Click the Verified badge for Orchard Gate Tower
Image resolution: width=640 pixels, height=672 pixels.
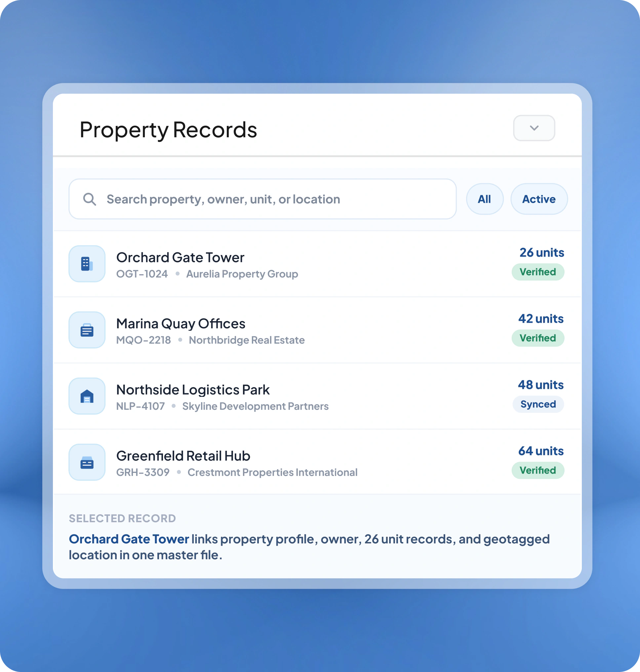(538, 272)
